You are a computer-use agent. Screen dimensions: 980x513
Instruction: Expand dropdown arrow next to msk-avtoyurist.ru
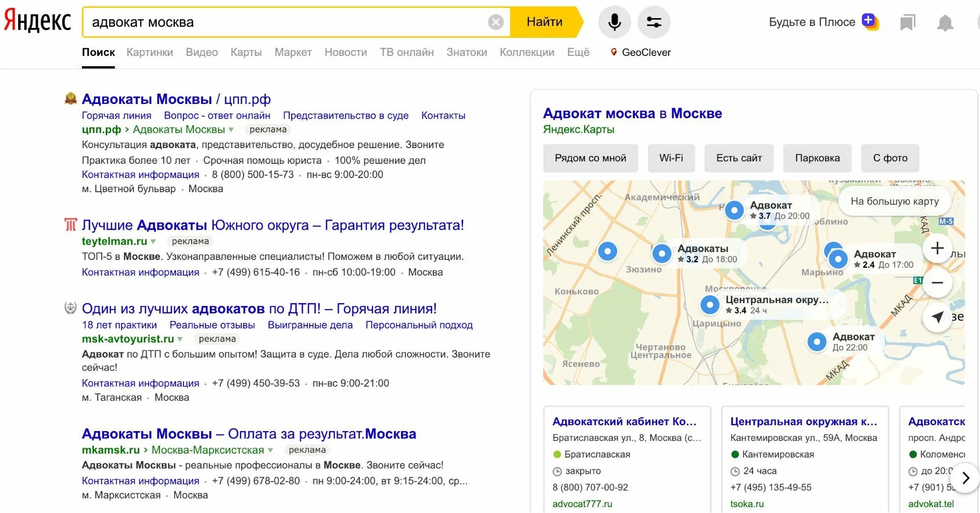(180, 339)
